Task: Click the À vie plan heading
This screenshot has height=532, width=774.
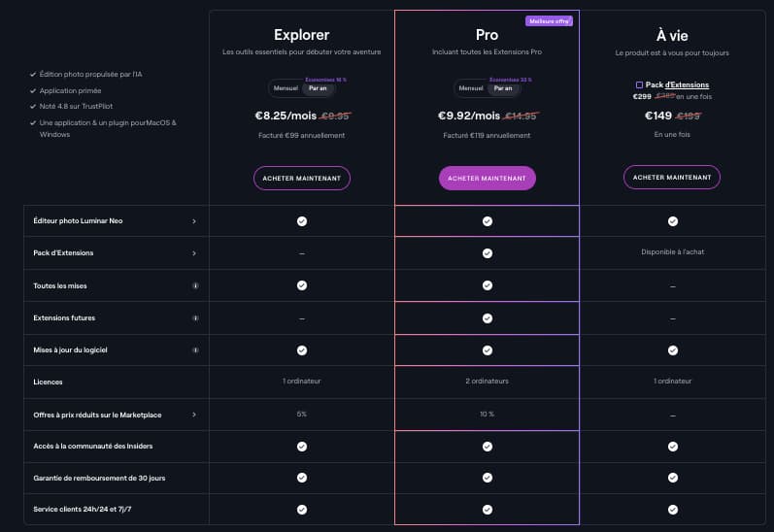Action: pyautogui.click(x=672, y=36)
